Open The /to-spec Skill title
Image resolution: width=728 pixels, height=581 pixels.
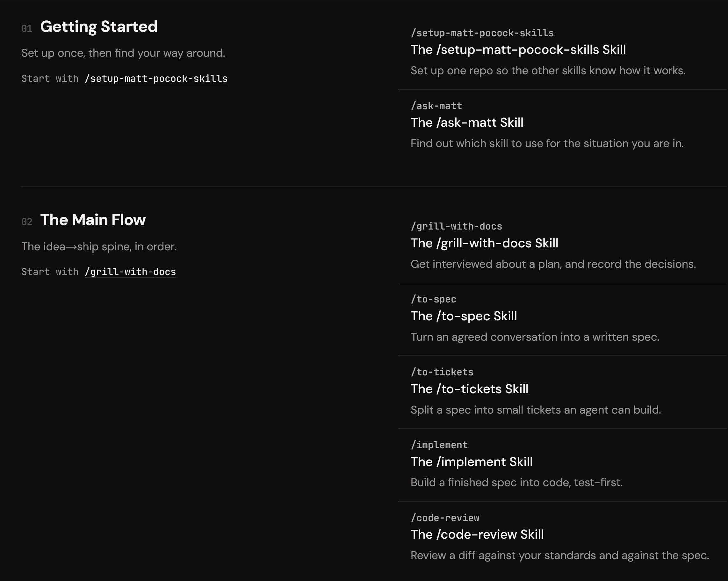pyautogui.click(x=464, y=316)
